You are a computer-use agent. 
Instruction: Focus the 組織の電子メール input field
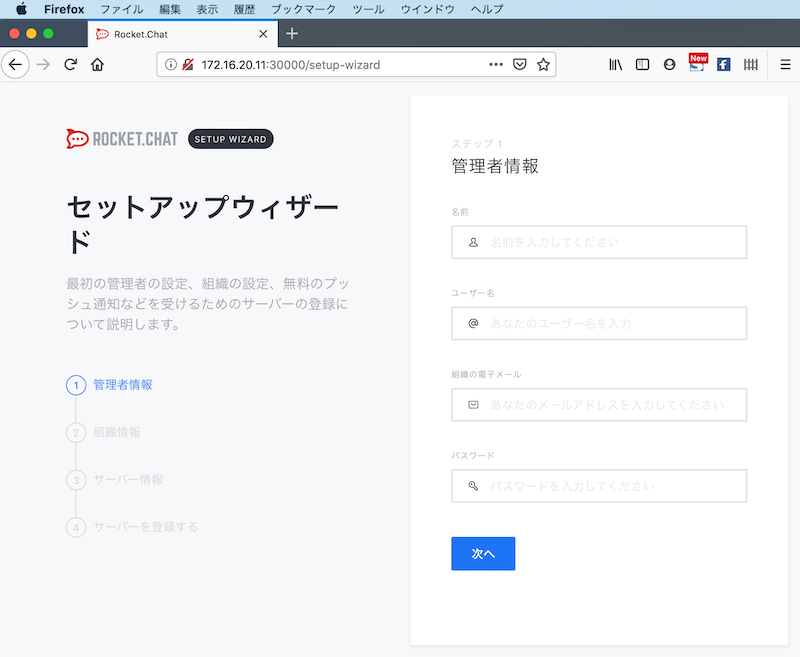tap(599, 405)
